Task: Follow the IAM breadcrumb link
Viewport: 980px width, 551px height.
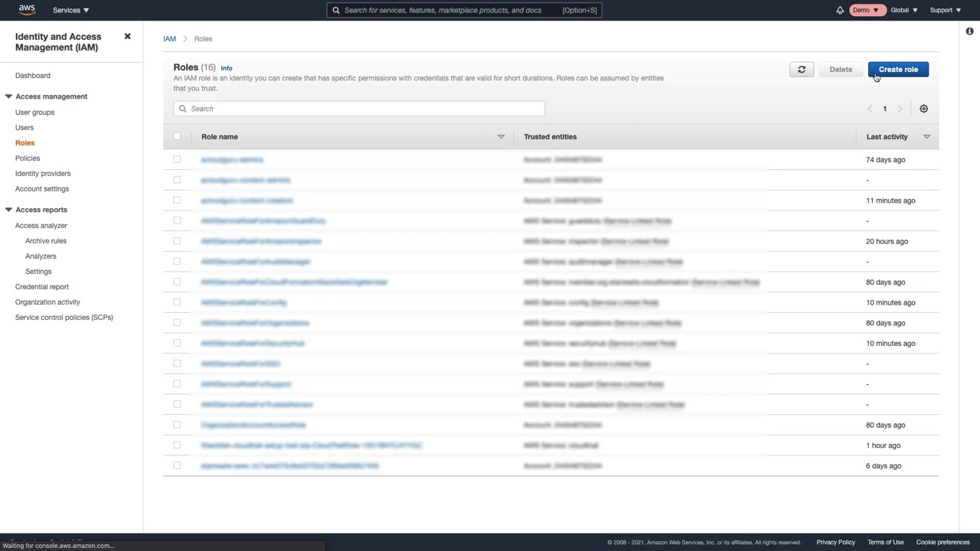Action: click(x=169, y=38)
